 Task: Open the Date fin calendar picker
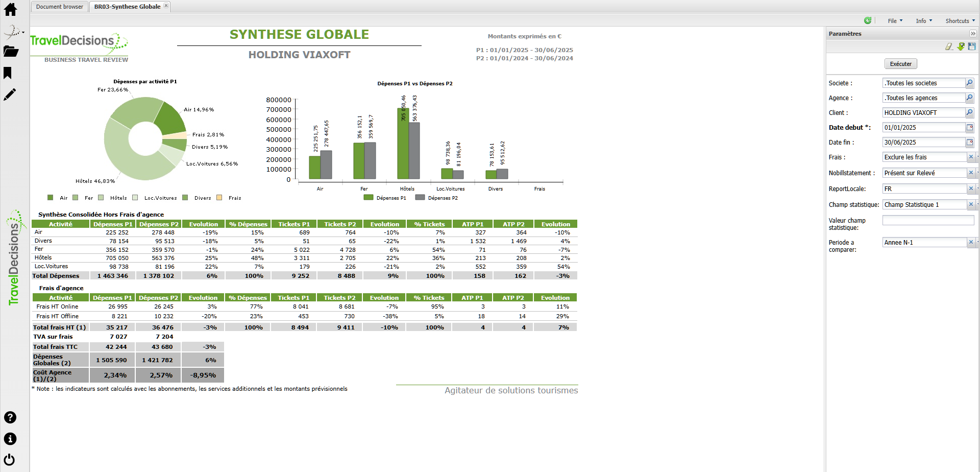(x=970, y=142)
